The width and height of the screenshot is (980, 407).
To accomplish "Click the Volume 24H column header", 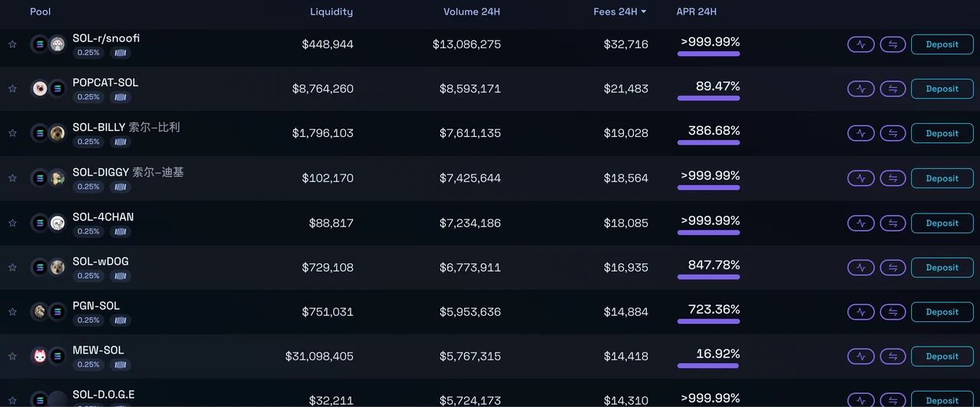I will (x=472, y=12).
